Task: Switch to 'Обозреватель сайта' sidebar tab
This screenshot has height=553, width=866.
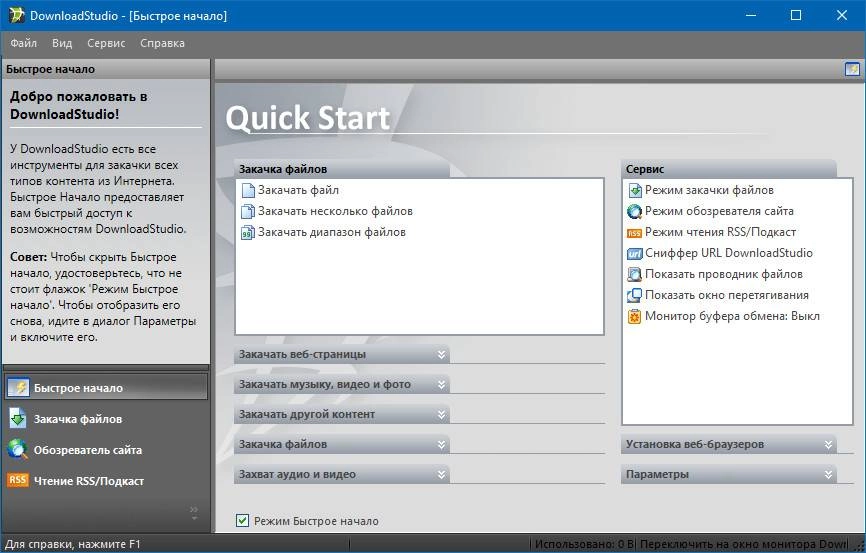Action: [106, 450]
